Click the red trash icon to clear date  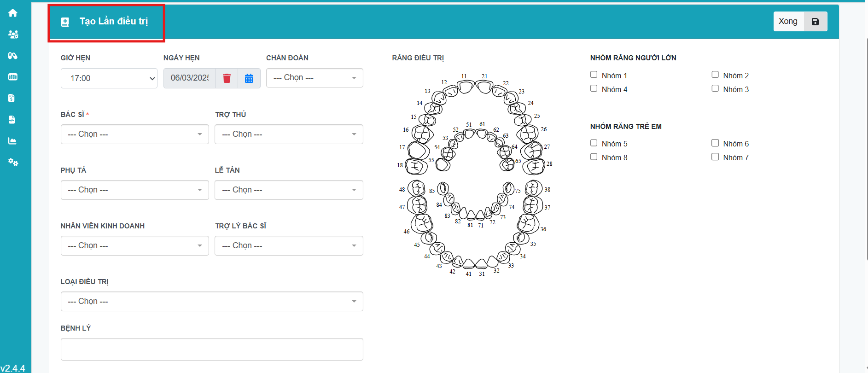(227, 78)
